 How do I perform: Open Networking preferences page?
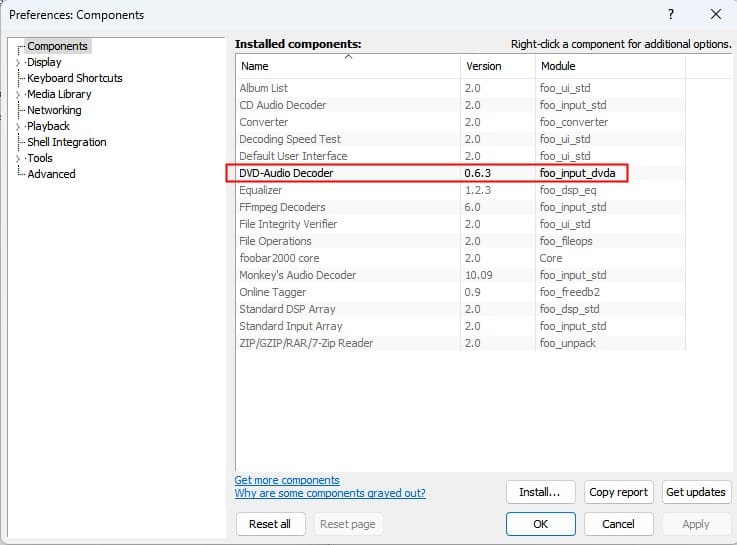click(54, 110)
